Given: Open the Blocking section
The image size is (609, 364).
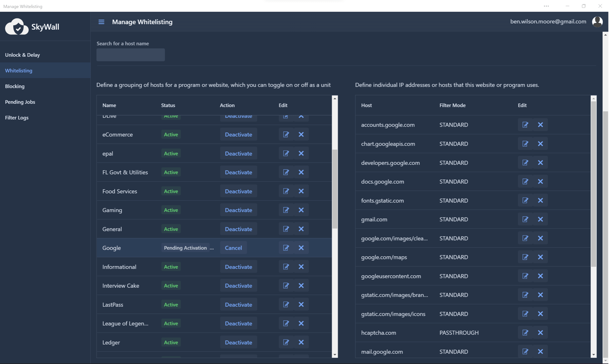Looking at the screenshot, I should 15,86.
